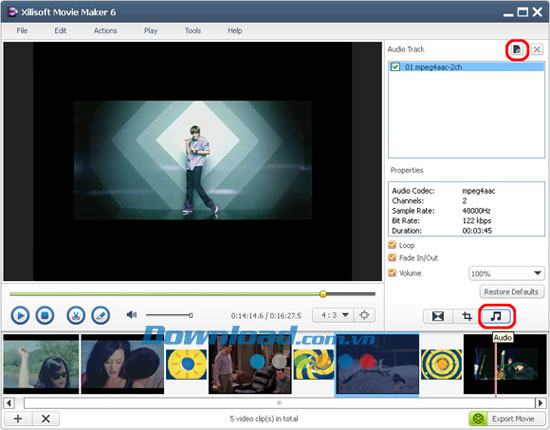Open the Help menu
The height and width of the screenshot is (430, 550).
tap(235, 31)
